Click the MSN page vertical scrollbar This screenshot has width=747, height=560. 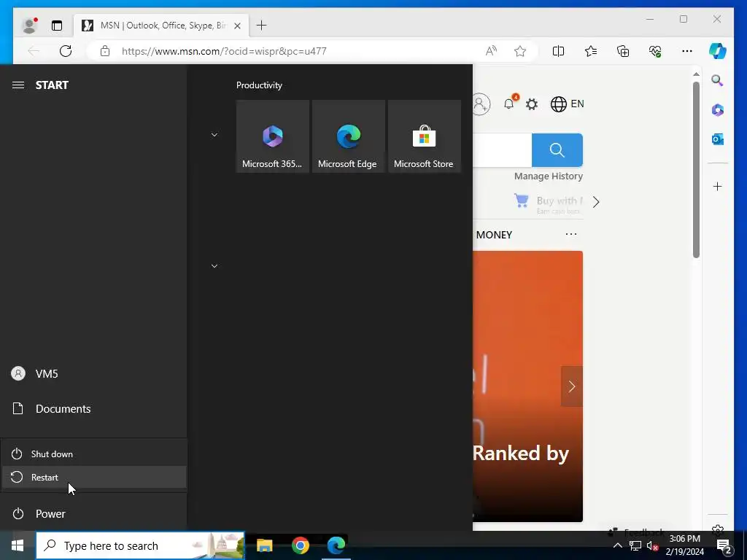pyautogui.click(x=696, y=169)
